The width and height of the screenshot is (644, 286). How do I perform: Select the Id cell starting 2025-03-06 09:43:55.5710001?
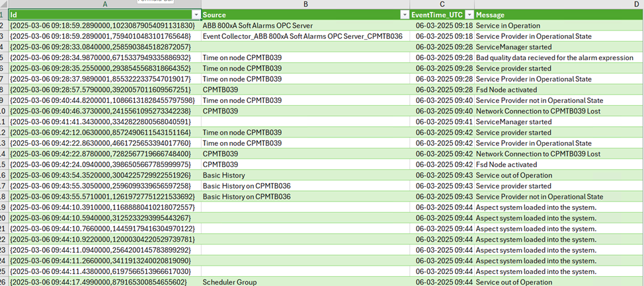(105, 197)
